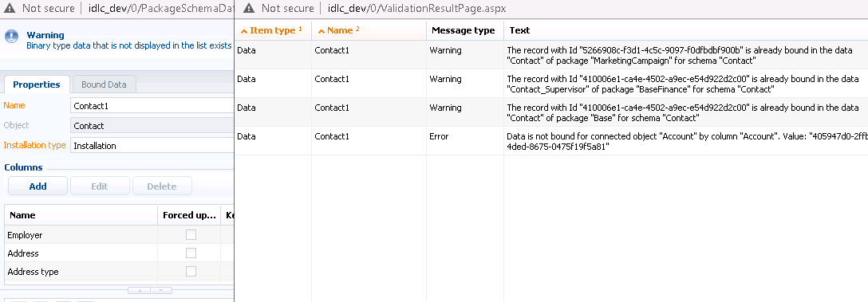Click the Add column button
Image resolution: width=868 pixels, height=302 pixels.
(37, 186)
